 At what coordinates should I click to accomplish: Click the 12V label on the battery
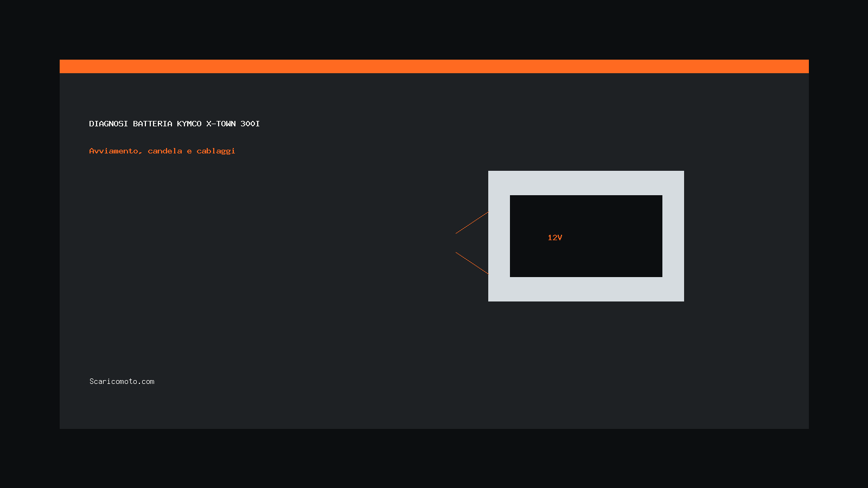tap(555, 237)
